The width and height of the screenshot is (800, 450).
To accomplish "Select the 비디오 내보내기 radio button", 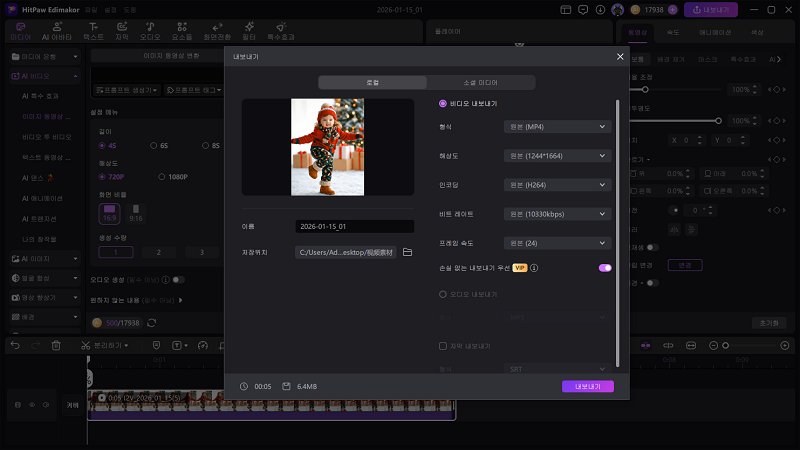I will coord(443,103).
